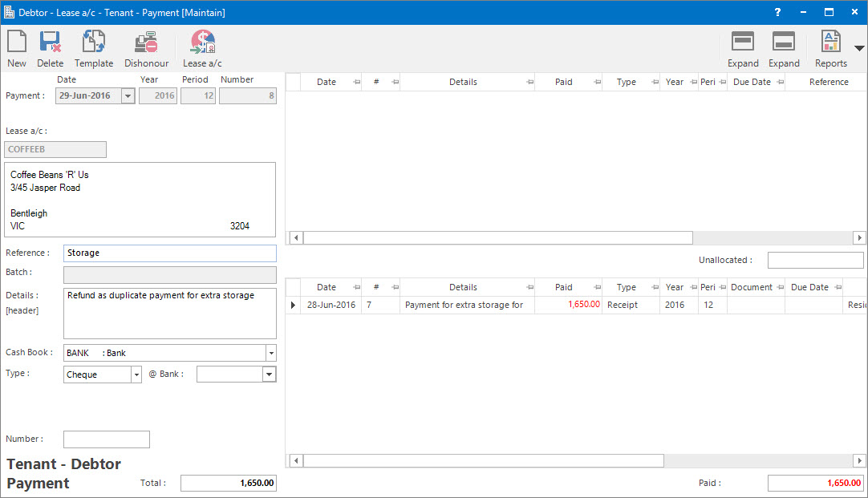868x498 pixels.
Task: Click the Delete icon in toolbar
Action: [51, 49]
